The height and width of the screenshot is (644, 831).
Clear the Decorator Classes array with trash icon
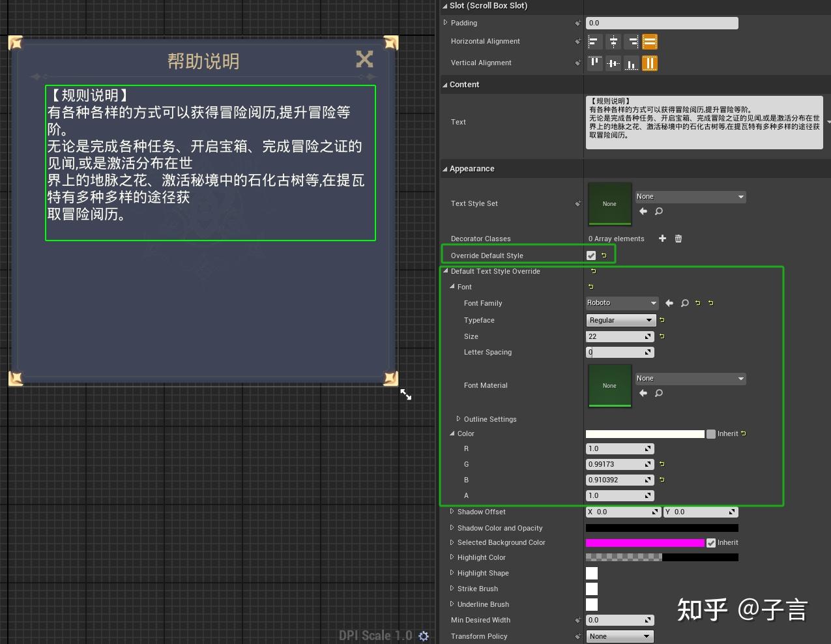[678, 239]
